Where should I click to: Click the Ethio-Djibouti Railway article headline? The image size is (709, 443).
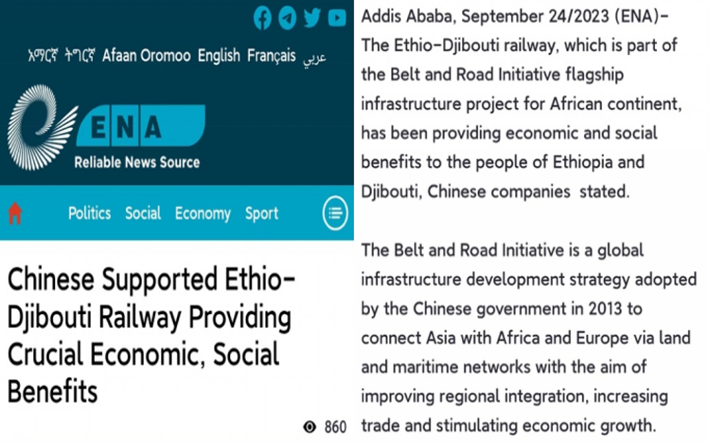(151, 335)
